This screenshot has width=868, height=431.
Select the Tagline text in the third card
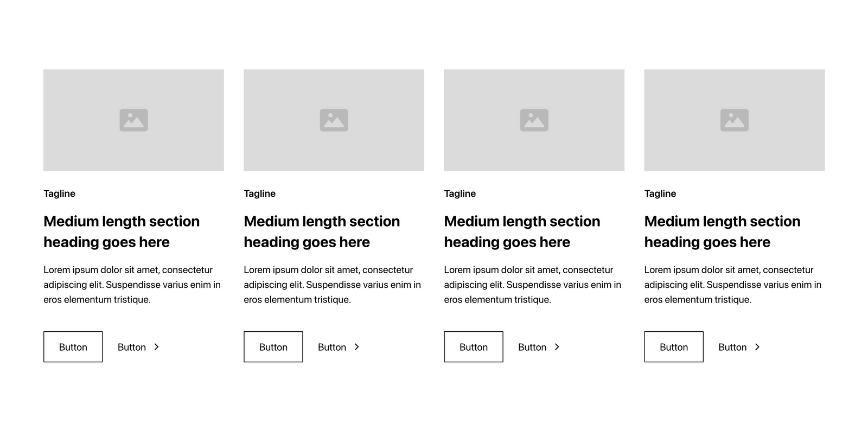pyautogui.click(x=459, y=194)
